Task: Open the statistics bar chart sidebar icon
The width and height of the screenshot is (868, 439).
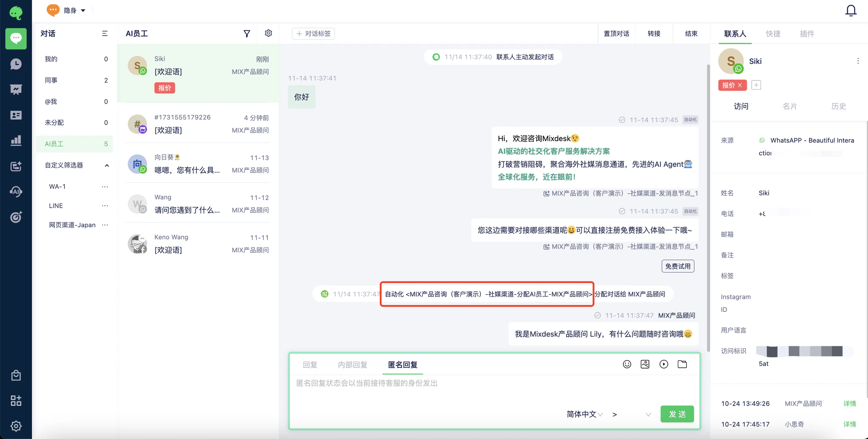Action: tap(16, 140)
